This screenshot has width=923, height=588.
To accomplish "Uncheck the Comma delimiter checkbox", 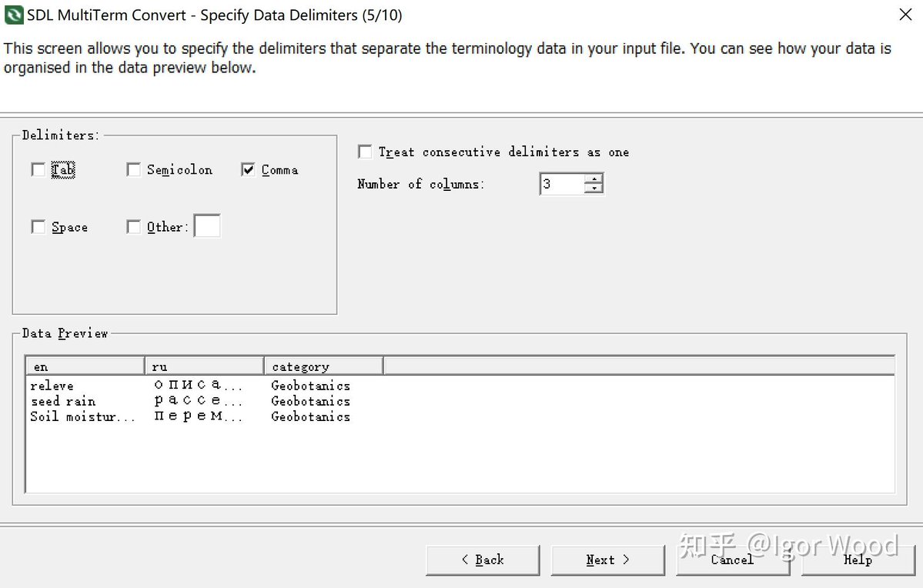I will tap(248, 169).
